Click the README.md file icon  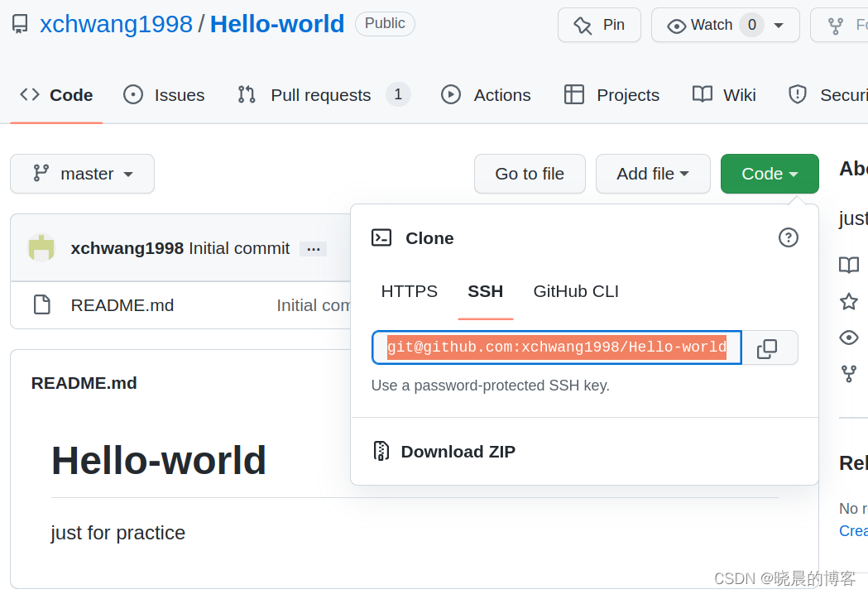(42, 305)
